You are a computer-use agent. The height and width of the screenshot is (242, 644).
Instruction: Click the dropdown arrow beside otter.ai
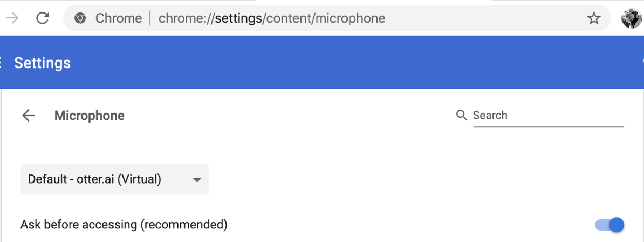[x=197, y=180]
